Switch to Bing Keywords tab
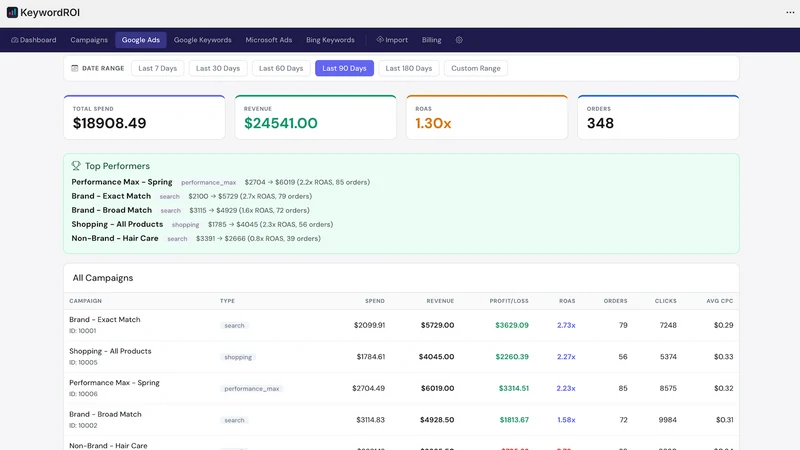This screenshot has width=800, height=450. click(x=330, y=40)
